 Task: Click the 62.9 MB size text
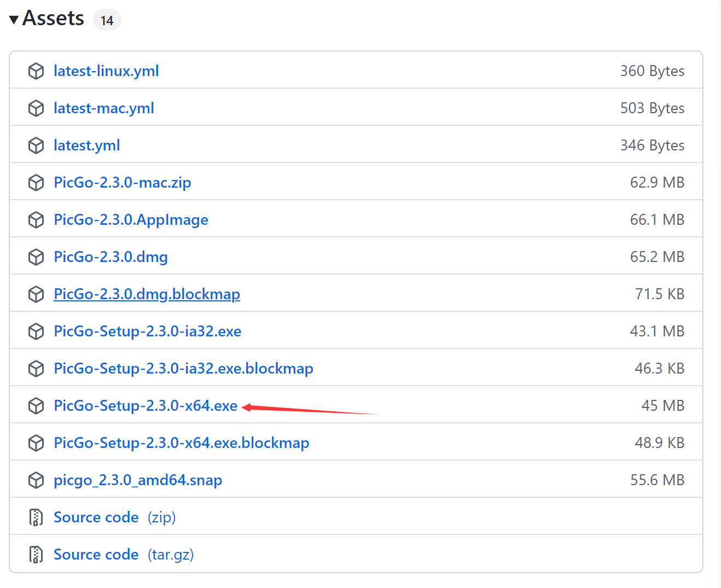click(657, 183)
